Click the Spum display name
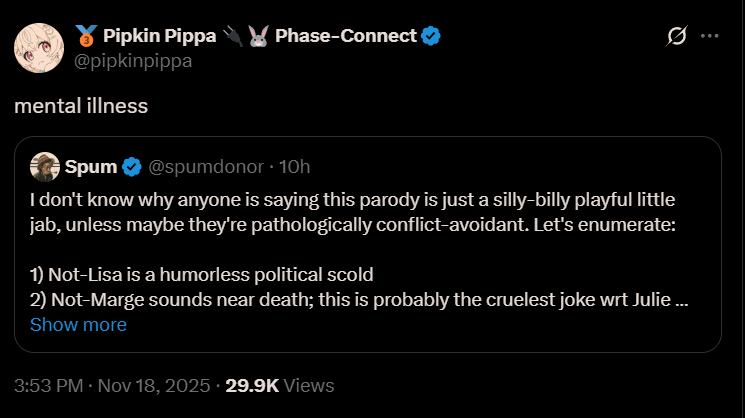 [91, 167]
